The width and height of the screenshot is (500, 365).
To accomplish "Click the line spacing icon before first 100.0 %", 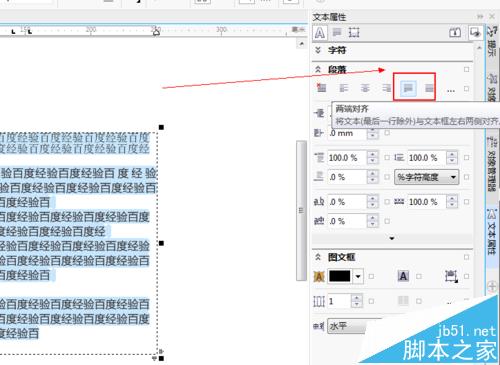I will click(x=319, y=157).
